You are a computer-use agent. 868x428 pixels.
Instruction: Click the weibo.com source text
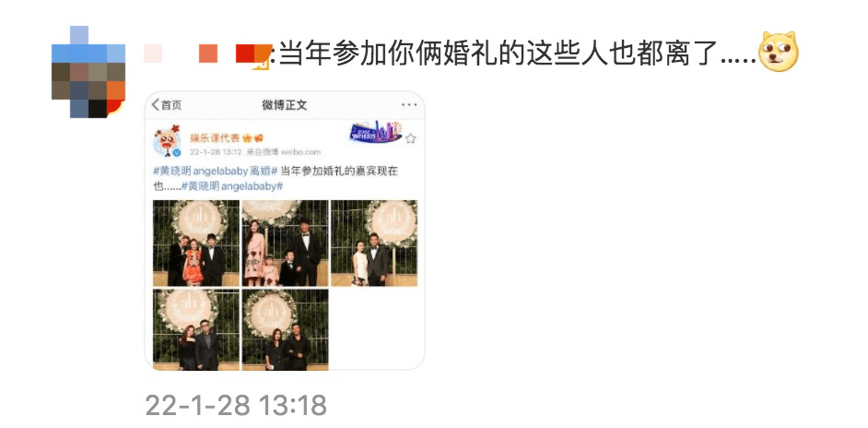point(300,152)
